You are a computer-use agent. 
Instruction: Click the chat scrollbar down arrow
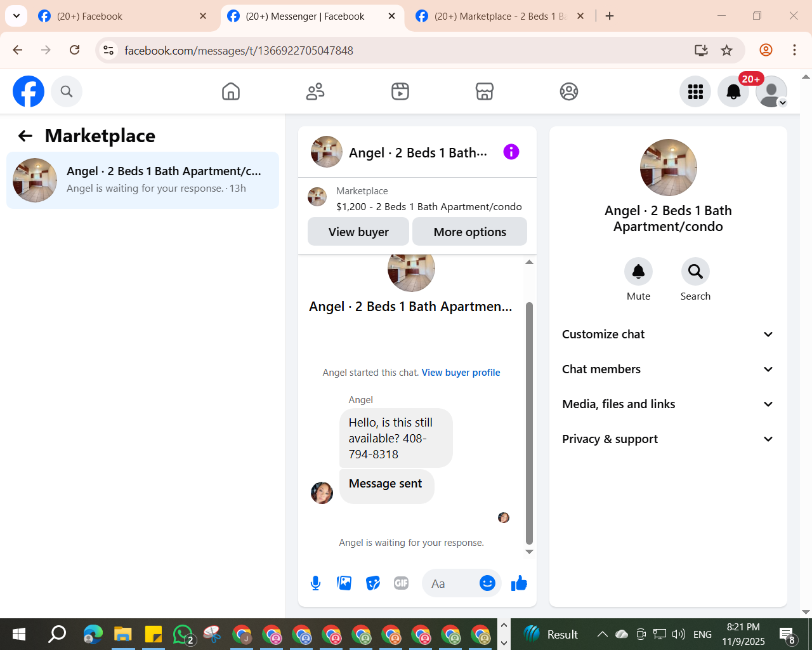point(529,552)
